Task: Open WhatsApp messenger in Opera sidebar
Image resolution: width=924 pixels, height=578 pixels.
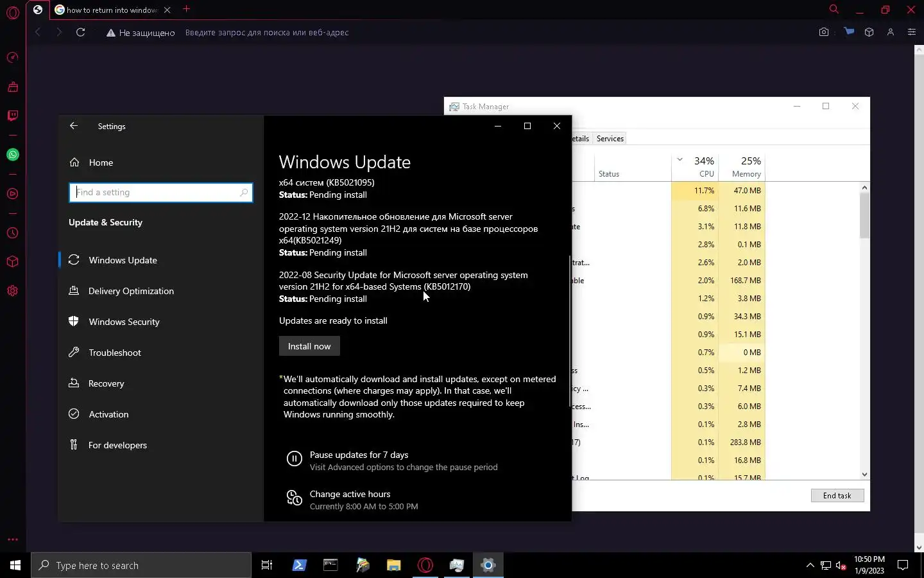Action: 12,155
